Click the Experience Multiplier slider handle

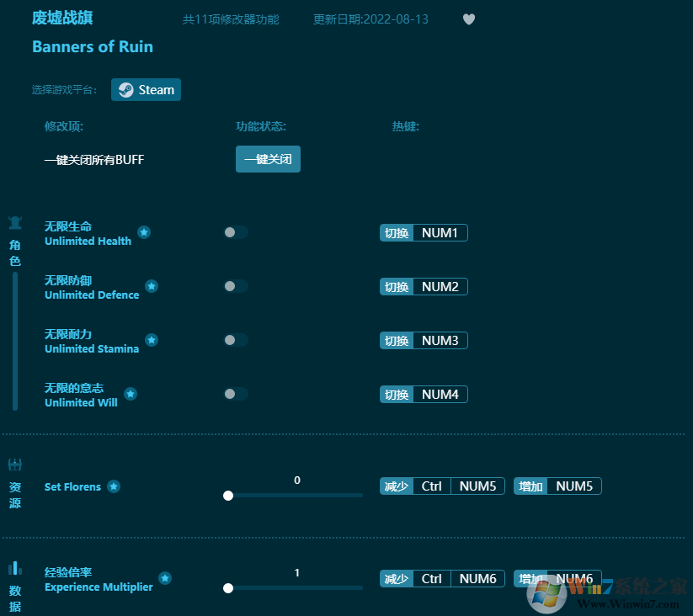[228, 588]
